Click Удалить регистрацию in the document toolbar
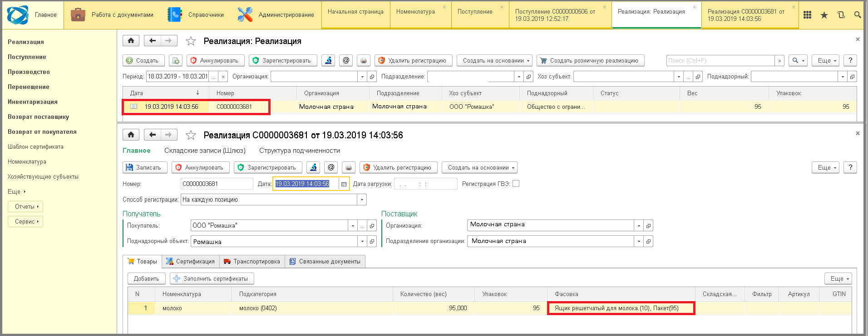 pyautogui.click(x=398, y=167)
